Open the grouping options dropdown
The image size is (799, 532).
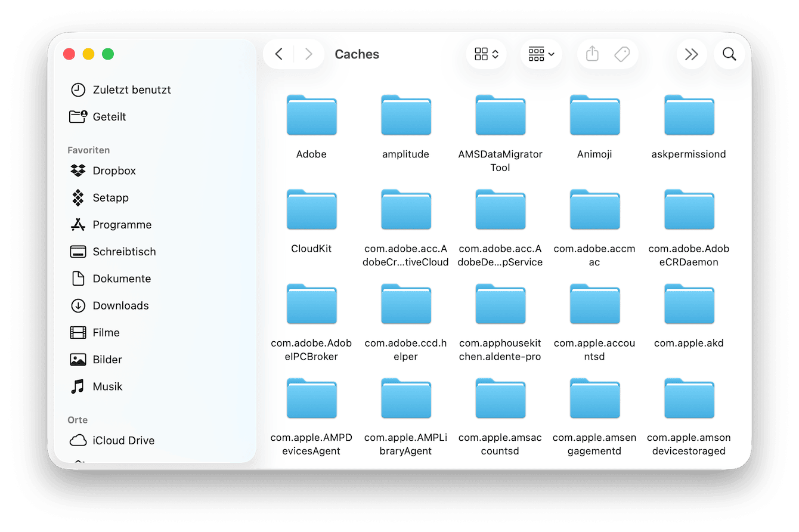coord(541,54)
